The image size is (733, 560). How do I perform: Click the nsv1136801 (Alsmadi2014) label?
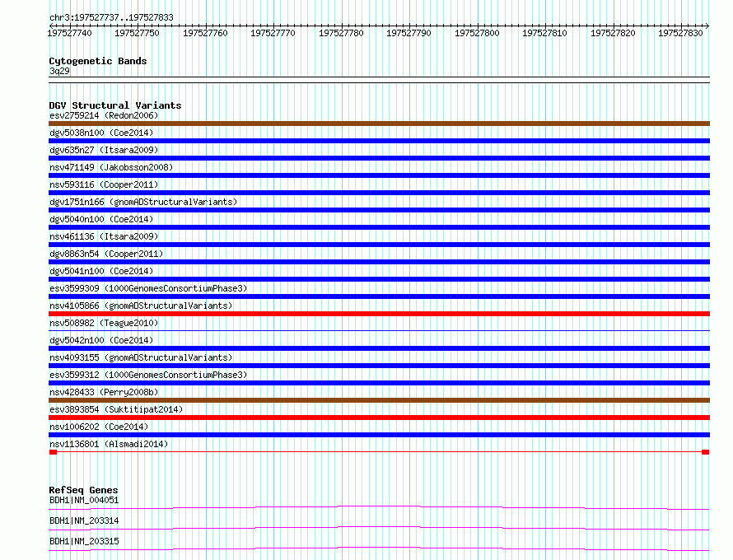click(109, 444)
